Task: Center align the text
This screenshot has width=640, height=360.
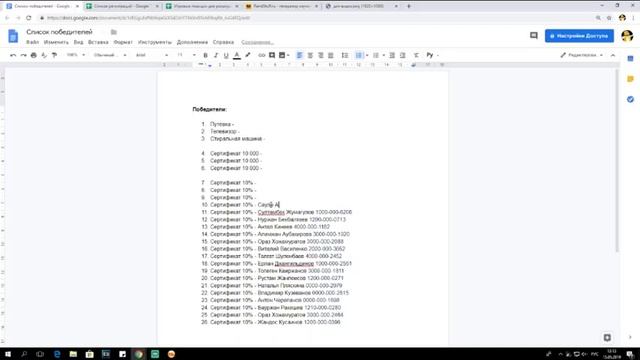Action: (x=310, y=55)
